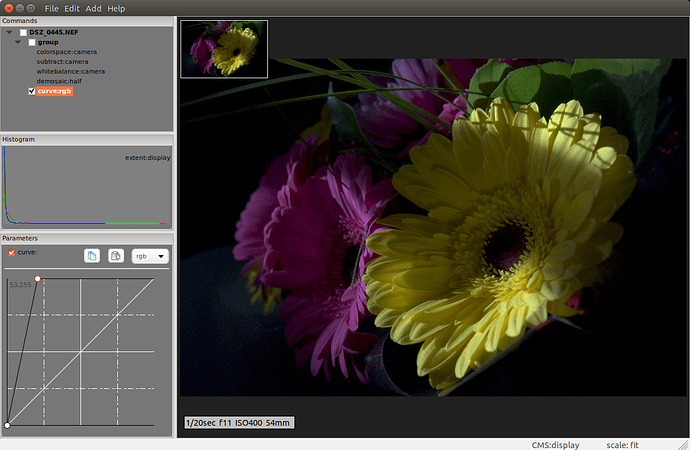Collapse the group tree node
690x450 pixels.
[18, 42]
